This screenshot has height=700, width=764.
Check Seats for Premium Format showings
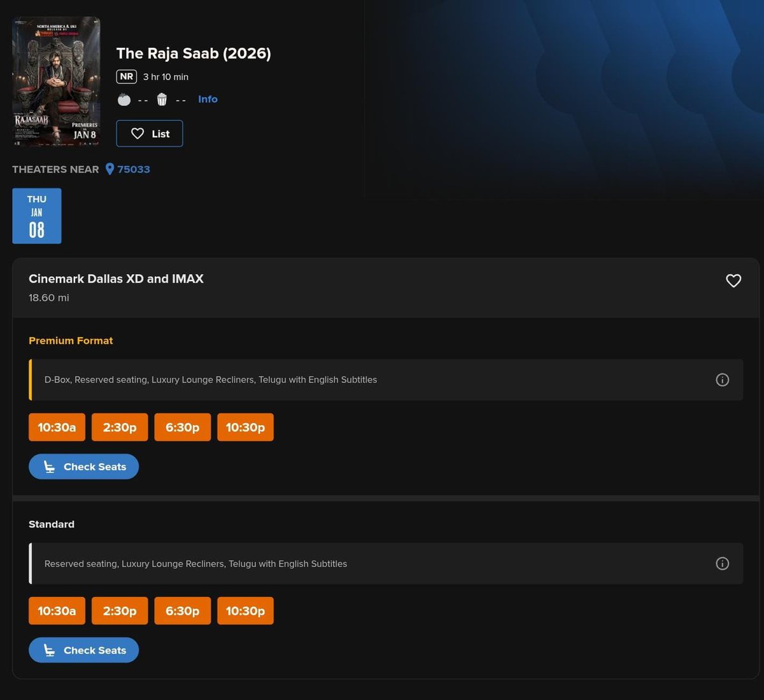click(x=83, y=466)
